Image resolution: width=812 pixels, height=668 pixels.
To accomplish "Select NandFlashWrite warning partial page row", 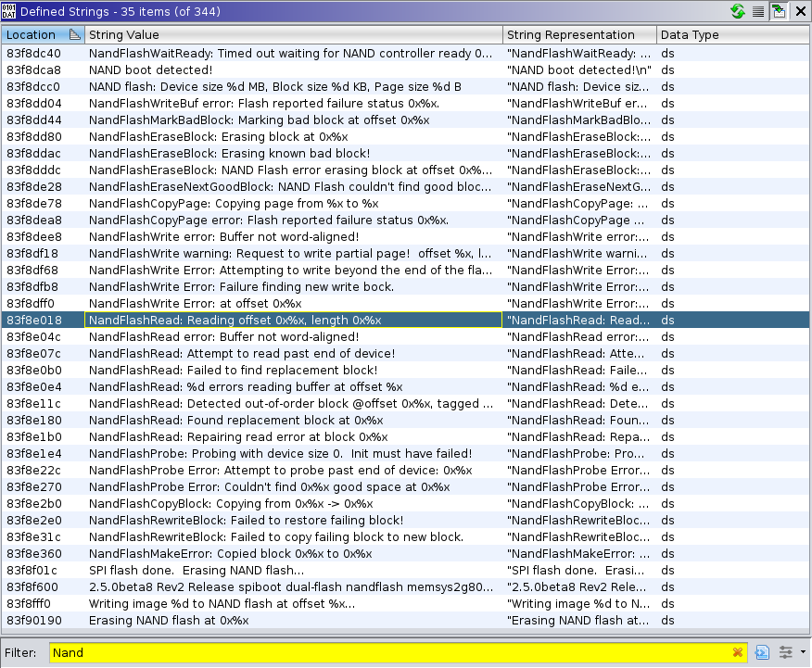I will 405,254.
